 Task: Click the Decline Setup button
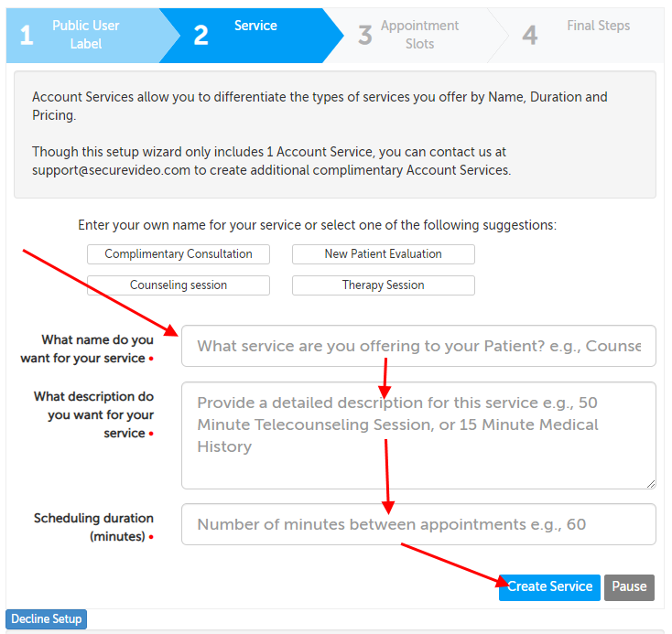coord(47,619)
